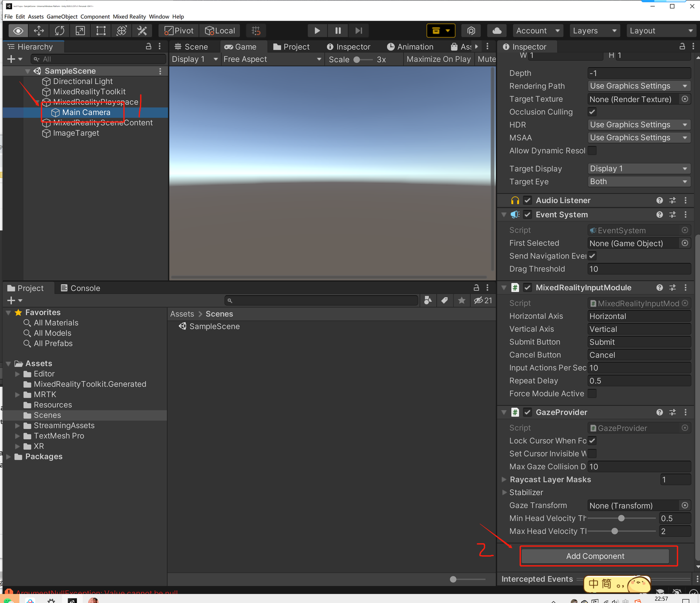This screenshot has width=700, height=603.
Task: Disable the Audio Listener component
Action: [x=527, y=200]
